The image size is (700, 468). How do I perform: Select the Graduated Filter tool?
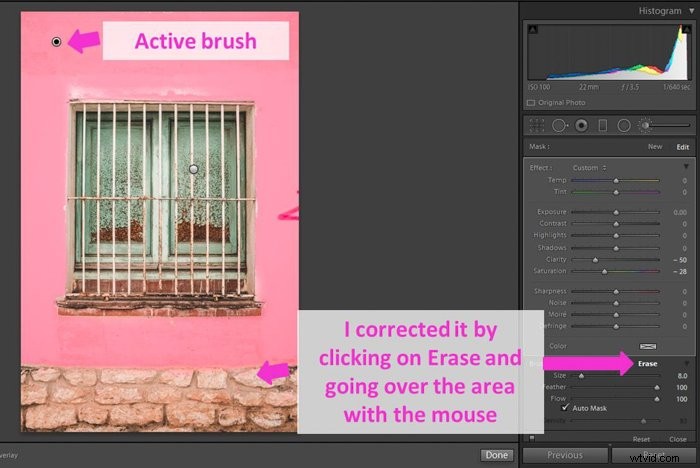[x=603, y=125]
